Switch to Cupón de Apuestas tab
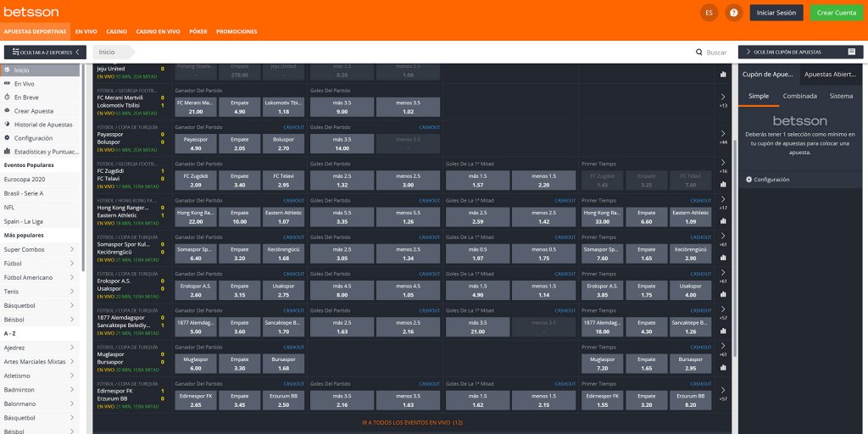Viewport: 868px width, 434px height. [x=769, y=75]
